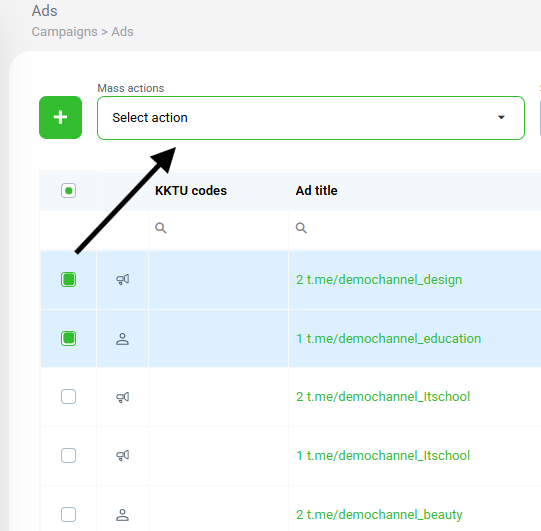Click the Ads page title
The height and width of the screenshot is (531, 541).
point(45,11)
